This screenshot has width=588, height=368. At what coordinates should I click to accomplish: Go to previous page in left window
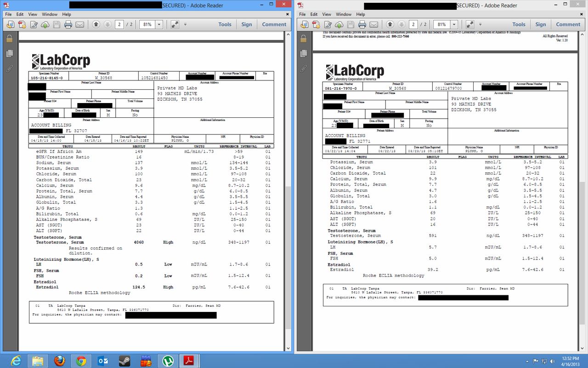[x=96, y=24]
